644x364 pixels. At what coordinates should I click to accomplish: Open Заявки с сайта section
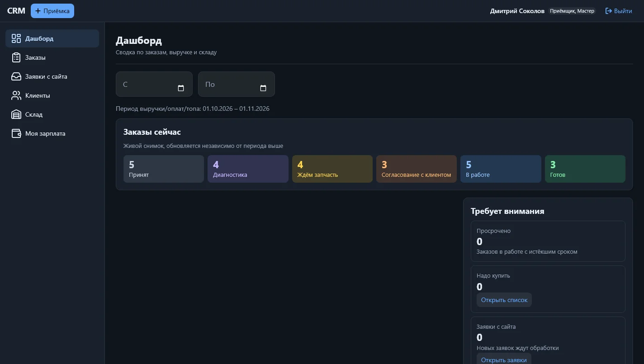(52, 76)
